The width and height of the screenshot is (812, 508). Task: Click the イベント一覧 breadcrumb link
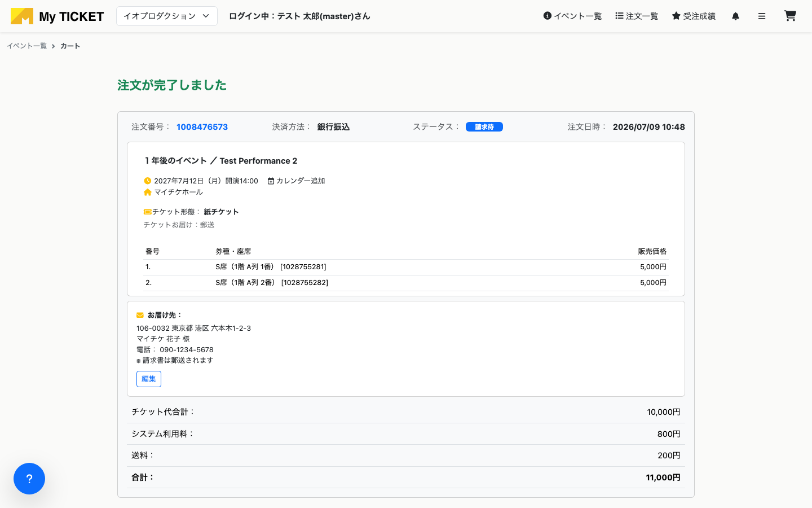coord(27,46)
